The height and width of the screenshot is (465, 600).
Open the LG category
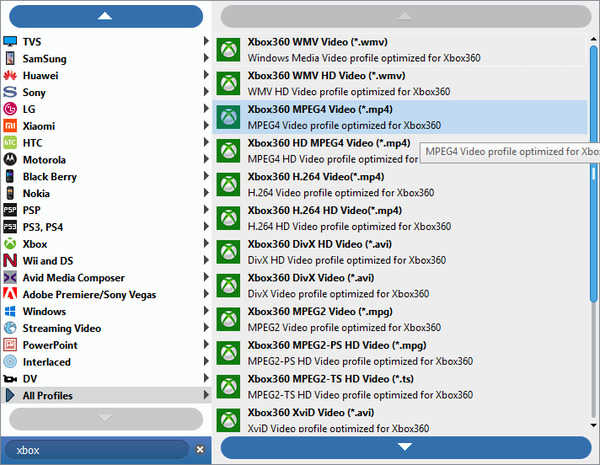tap(106, 109)
